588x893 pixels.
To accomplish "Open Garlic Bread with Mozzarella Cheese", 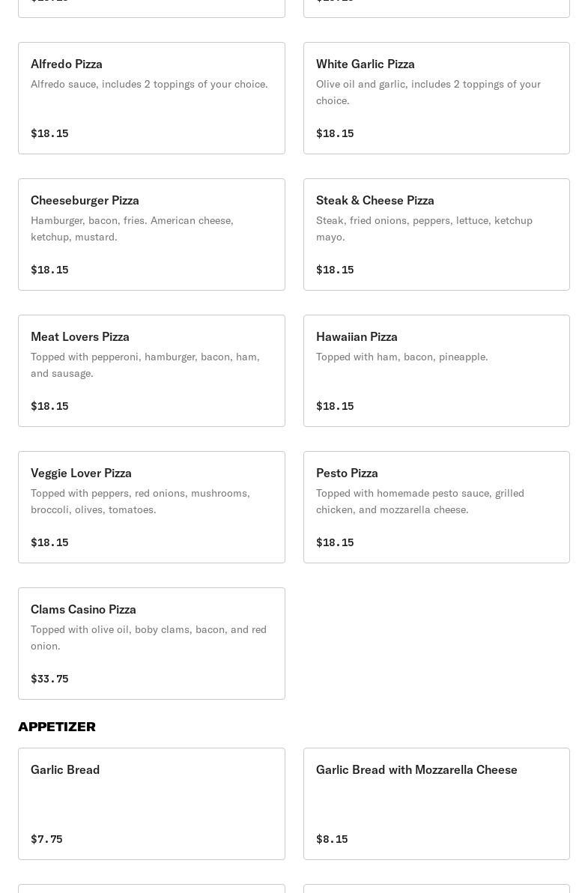I will point(436,804).
